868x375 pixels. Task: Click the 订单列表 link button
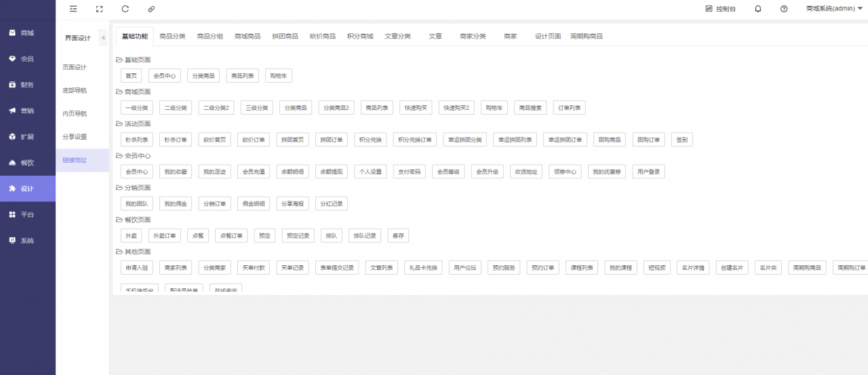click(x=570, y=108)
